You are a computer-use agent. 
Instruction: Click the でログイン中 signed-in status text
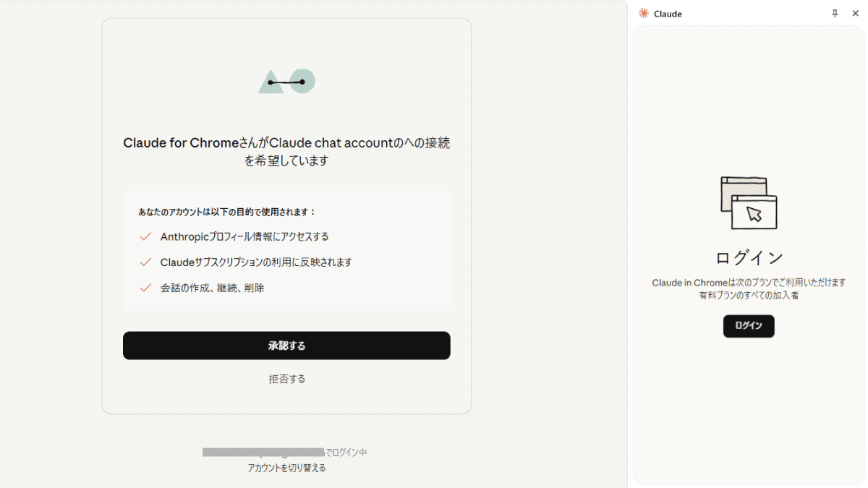[346, 453]
